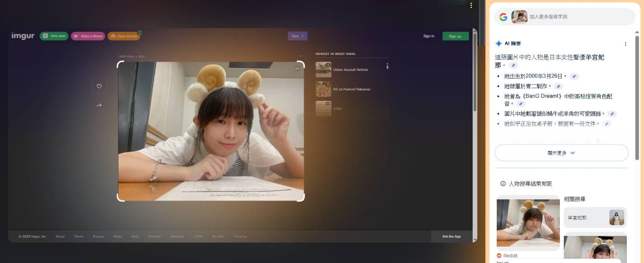
Task: Open the Terms footer link
Action: (79, 236)
